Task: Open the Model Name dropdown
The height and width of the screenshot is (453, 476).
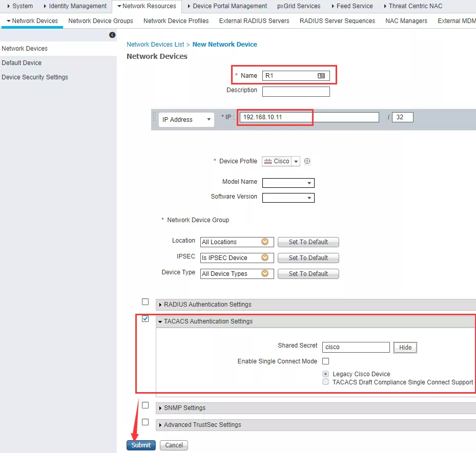Action: click(288, 183)
